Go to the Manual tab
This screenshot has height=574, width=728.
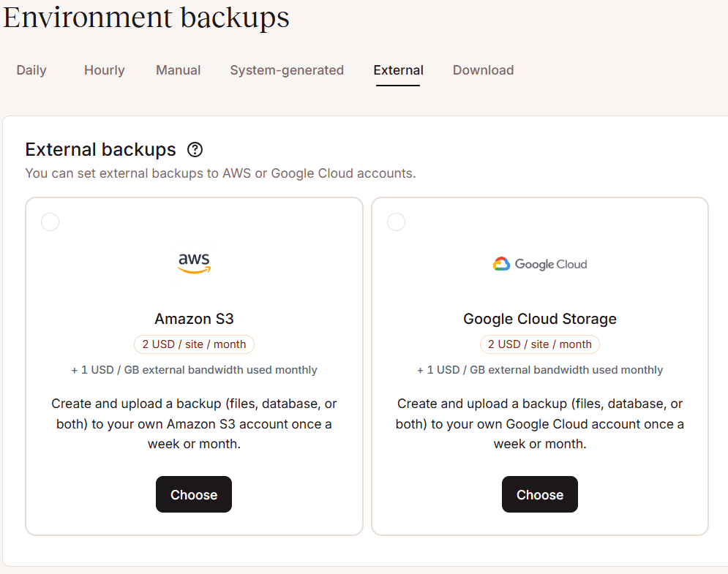coord(179,70)
